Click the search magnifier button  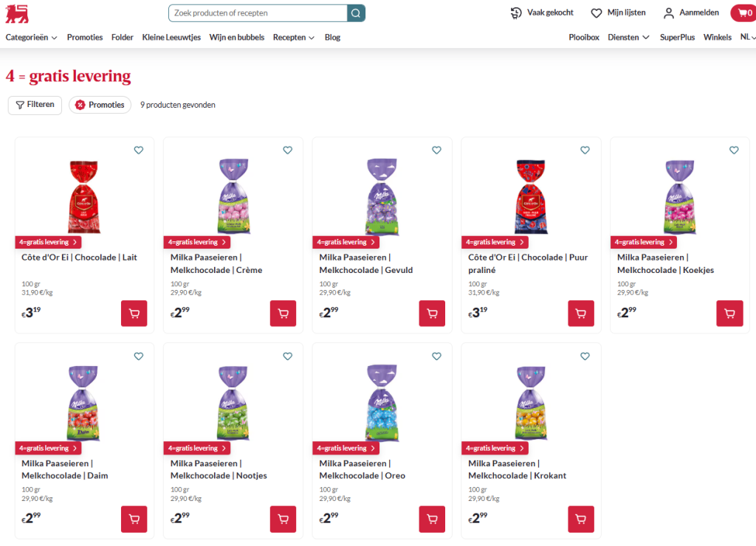[356, 13]
